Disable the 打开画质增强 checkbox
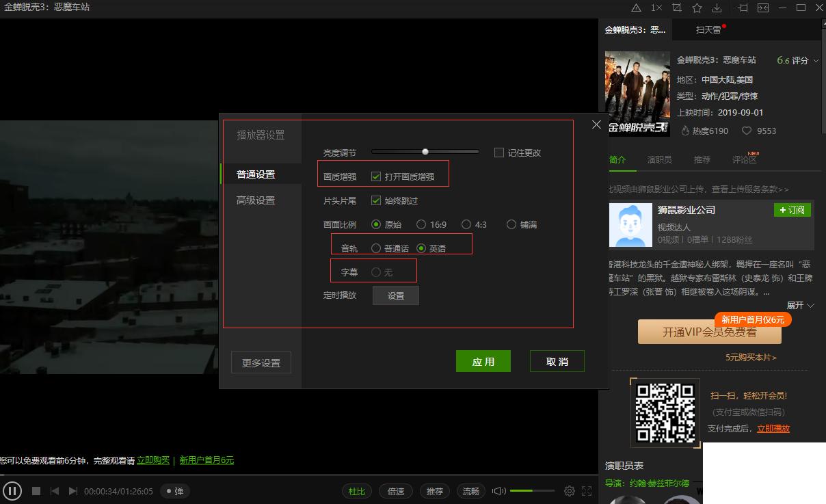Viewport: 826px width, 504px height. (x=375, y=175)
